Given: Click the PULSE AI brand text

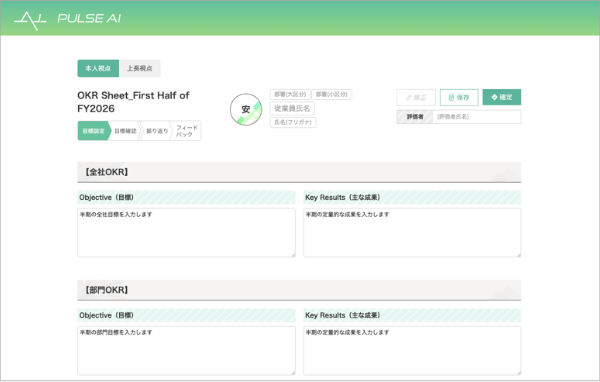Looking at the screenshot, I should [89, 18].
